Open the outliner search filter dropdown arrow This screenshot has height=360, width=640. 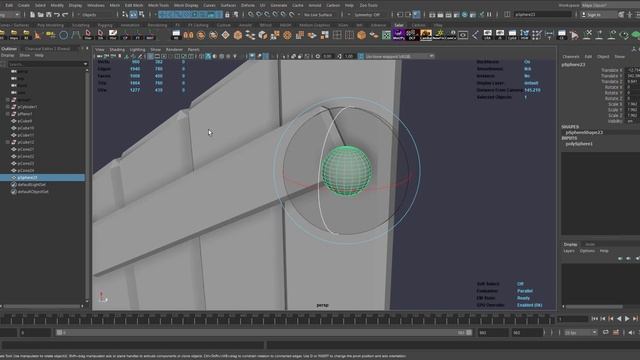(85, 64)
